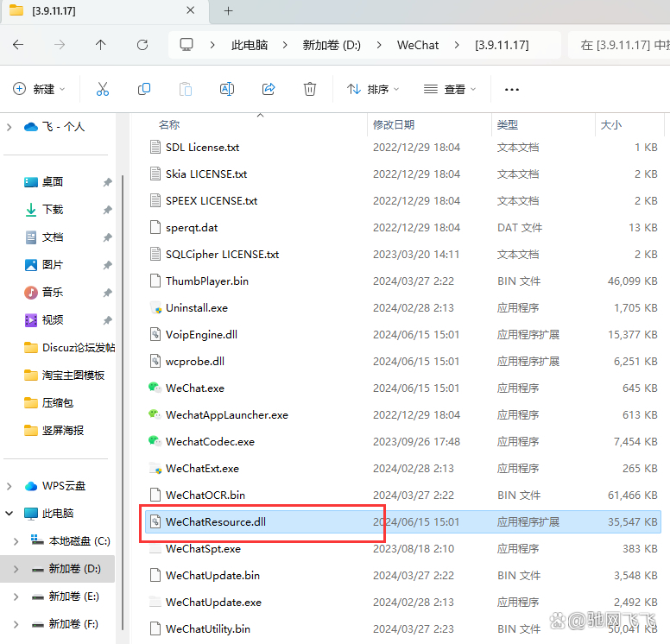Go up one folder level
Viewport: 670px width, 644px height.
coord(101,44)
